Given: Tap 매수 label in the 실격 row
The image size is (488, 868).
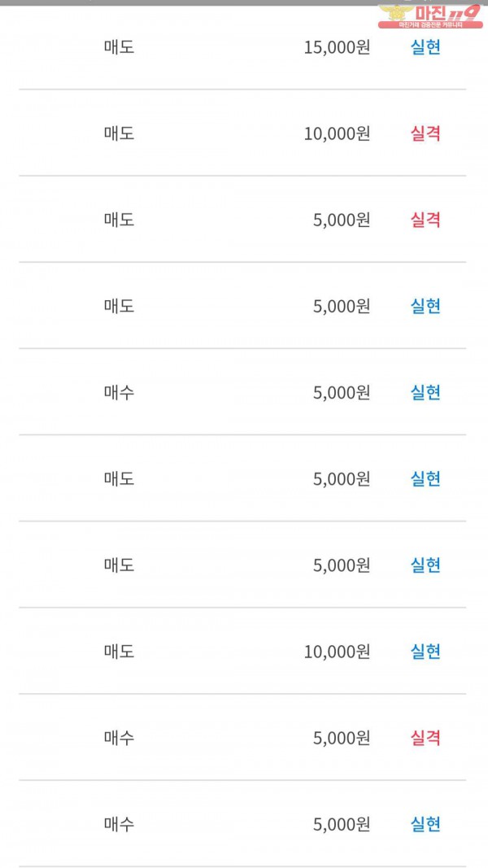Looking at the screenshot, I should (119, 738).
